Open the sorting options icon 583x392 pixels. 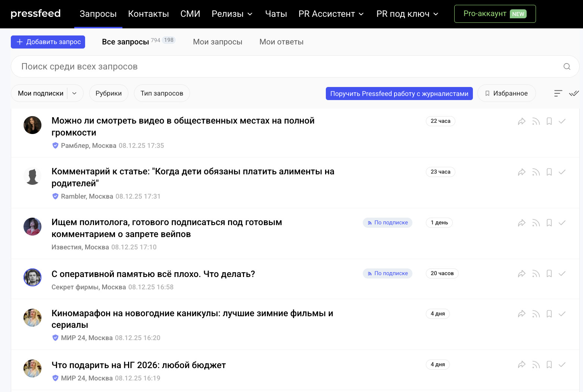pos(558,93)
